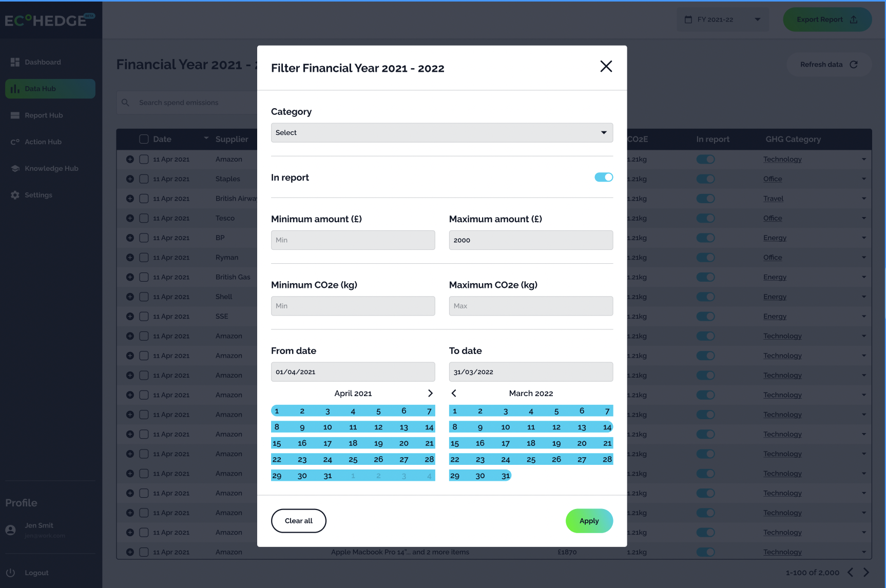Click Jen Smit profile avatar
The image size is (886, 588).
(x=10, y=530)
